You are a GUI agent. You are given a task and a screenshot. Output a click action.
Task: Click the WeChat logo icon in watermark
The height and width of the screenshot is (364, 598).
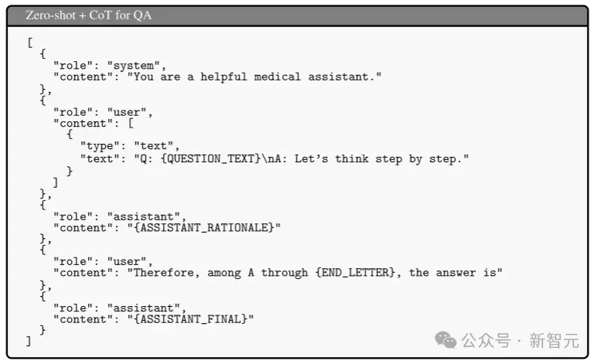click(x=446, y=340)
